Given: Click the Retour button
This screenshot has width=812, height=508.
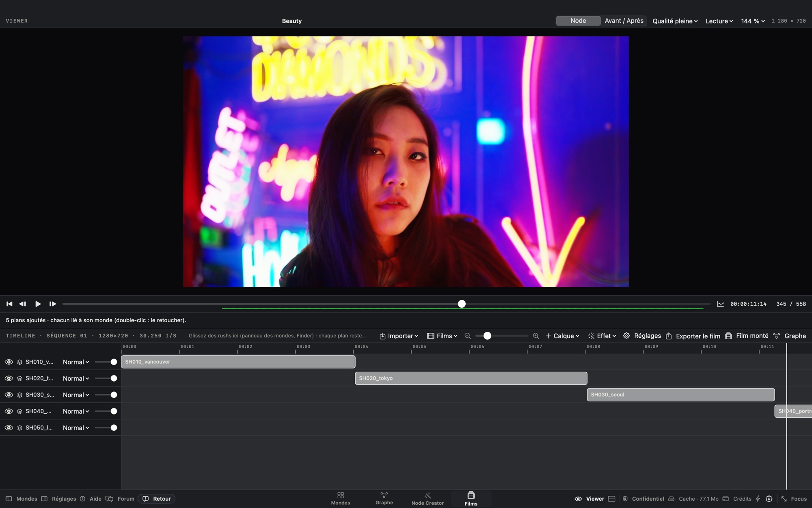Looking at the screenshot, I should click(157, 499).
